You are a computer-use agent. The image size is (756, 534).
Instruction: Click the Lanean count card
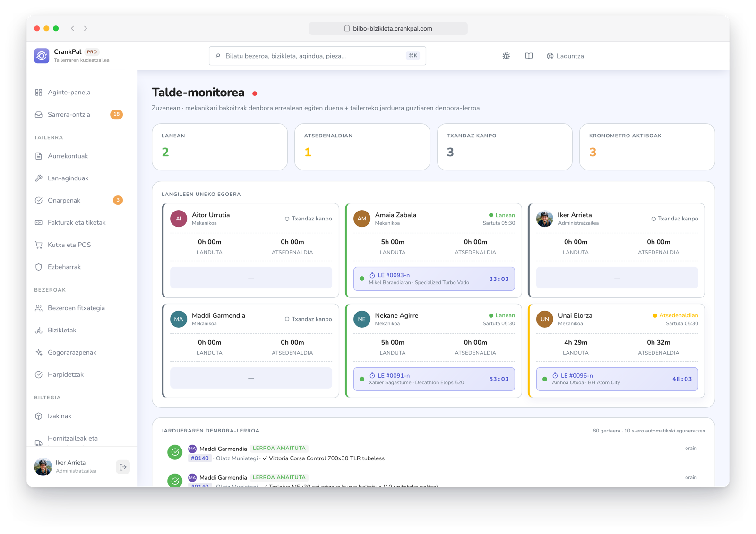click(x=220, y=147)
